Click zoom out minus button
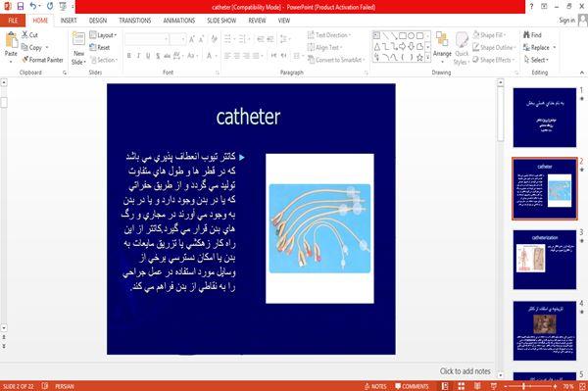This screenshot has width=588, height=391. [x=505, y=386]
